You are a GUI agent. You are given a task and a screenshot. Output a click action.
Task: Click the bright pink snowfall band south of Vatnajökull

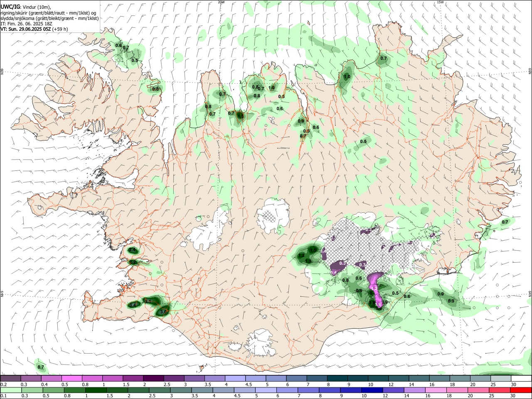[376, 289]
